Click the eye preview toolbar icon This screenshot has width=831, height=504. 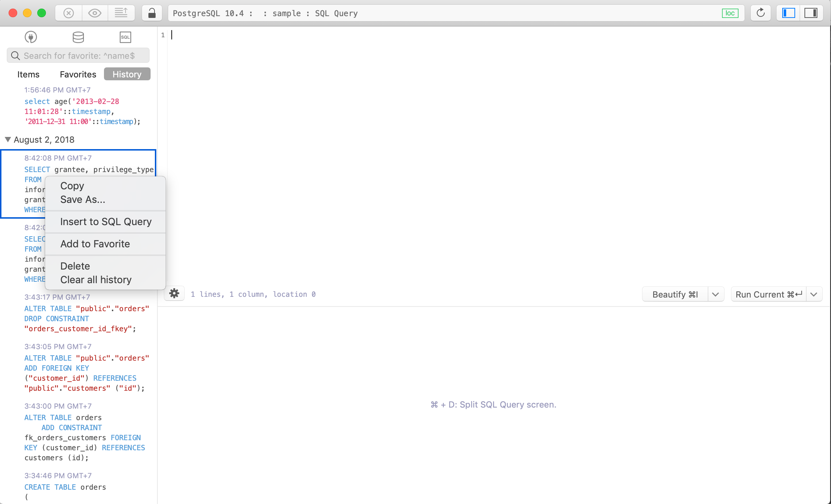[x=95, y=13]
